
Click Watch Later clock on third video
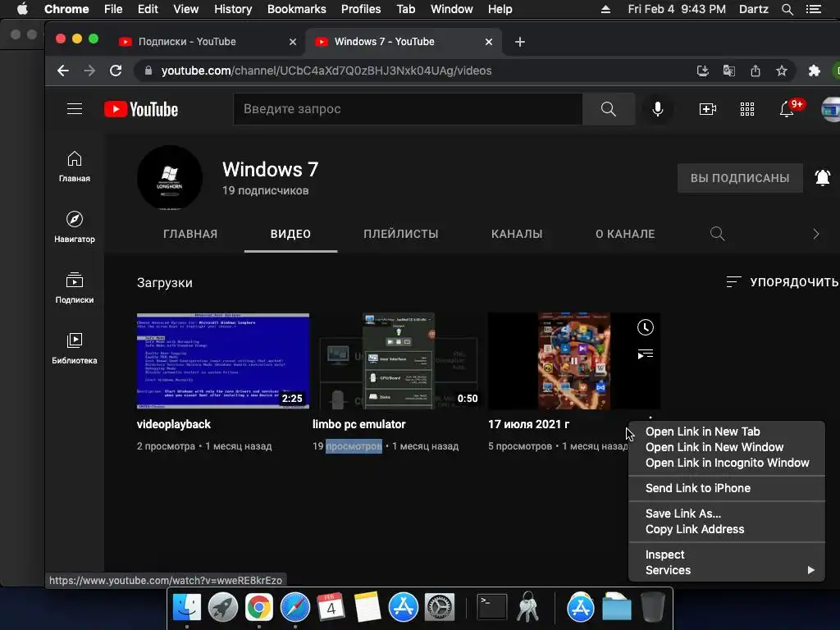[645, 327]
